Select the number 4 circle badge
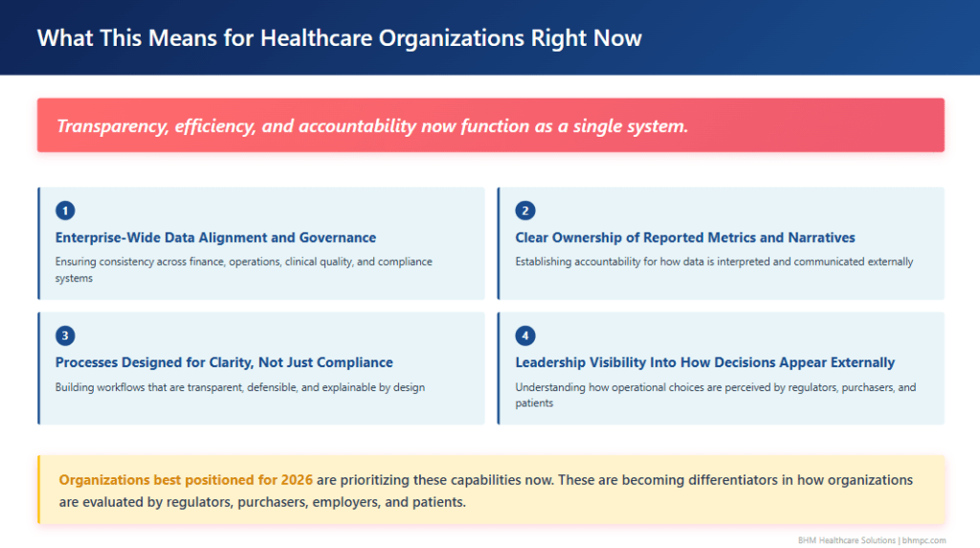 point(524,336)
